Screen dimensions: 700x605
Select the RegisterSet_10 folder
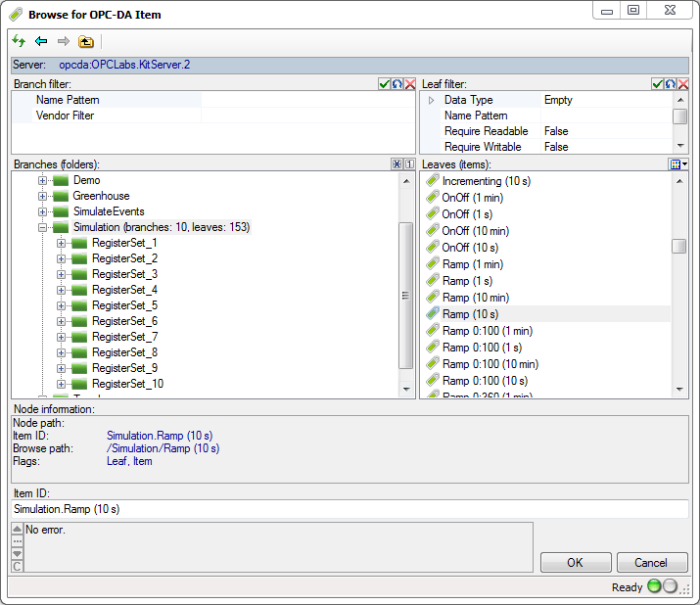tap(127, 384)
